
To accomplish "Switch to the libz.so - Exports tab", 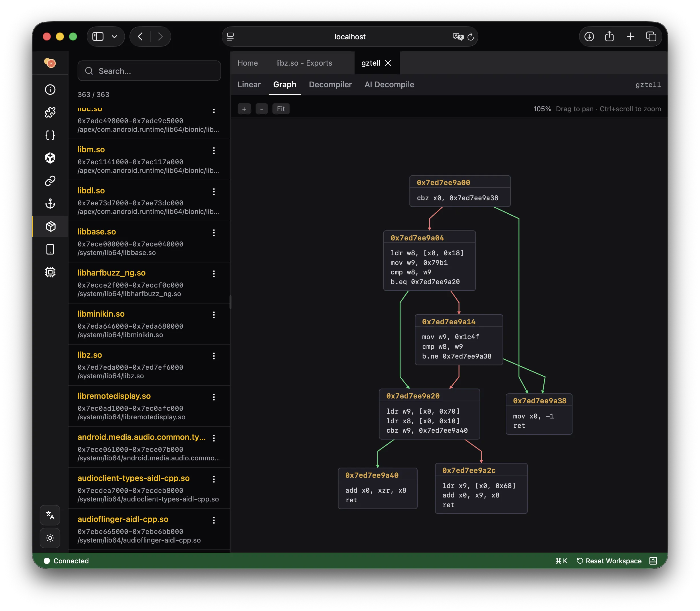I will [x=304, y=63].
